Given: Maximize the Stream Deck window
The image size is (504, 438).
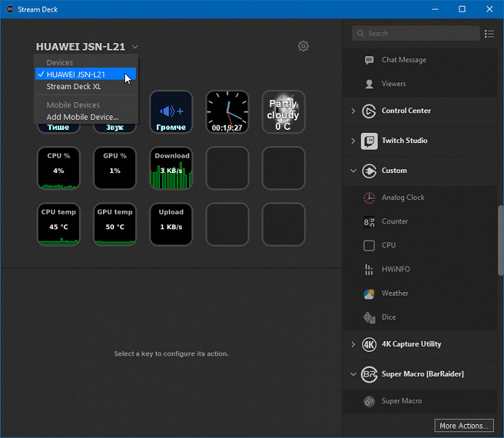Looking at the screenshot, I should 462,9.
